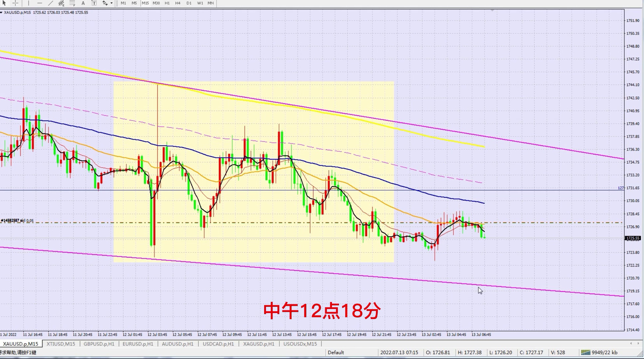The image size is (644, 359).
Task: Click the Default profile in status bar
Action: click(x=336, y=352)
